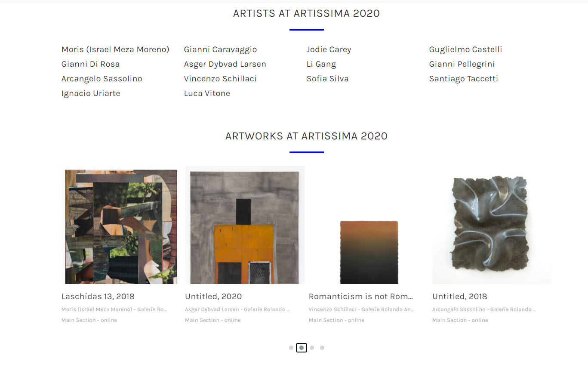Image resolution: width=588 pixels, height=377 pixels.
Task: Open Luca Vitone artist link
Action: (x=207, y=93)
